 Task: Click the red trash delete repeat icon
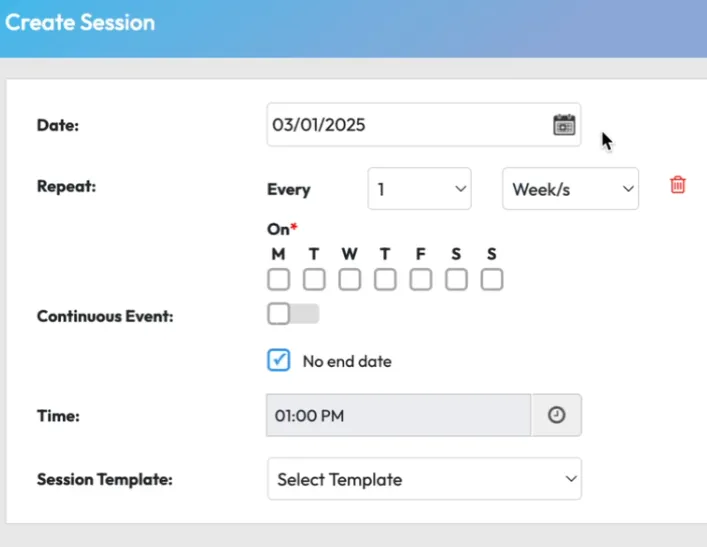[678, 184]
